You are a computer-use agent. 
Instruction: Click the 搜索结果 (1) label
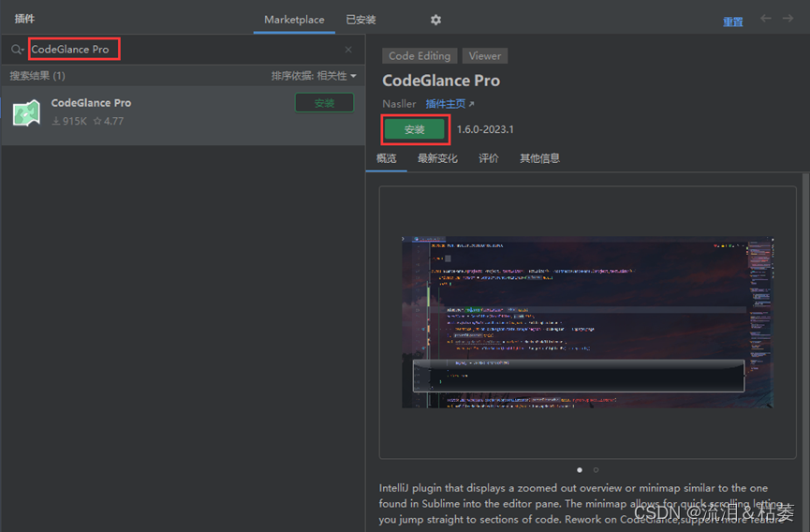(x=37, y=76)
